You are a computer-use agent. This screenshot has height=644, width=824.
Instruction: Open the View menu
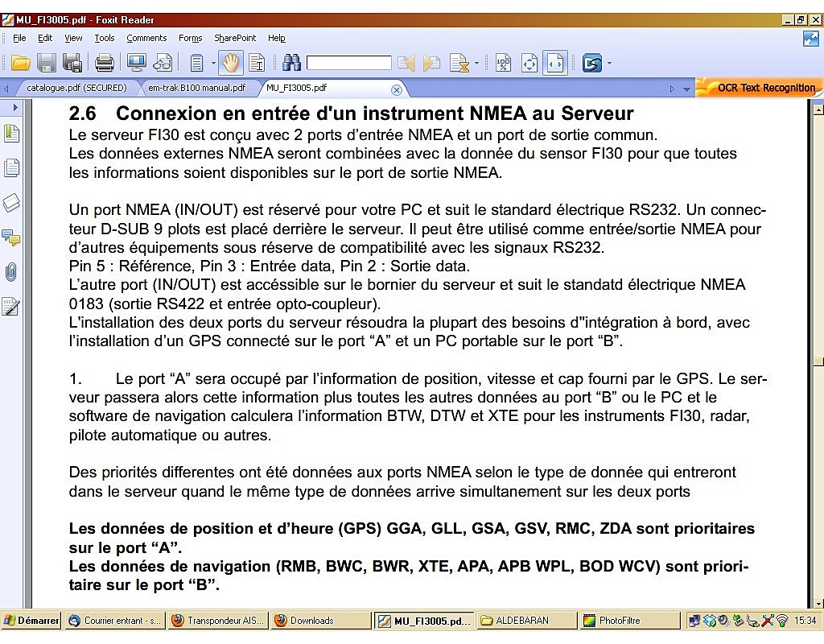pyautogui.click(x=73, y=38)
